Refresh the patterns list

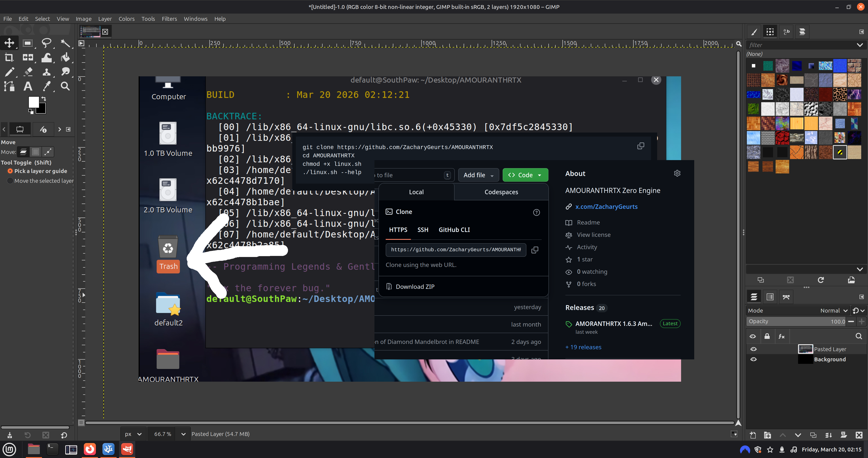tap(821, 280)
